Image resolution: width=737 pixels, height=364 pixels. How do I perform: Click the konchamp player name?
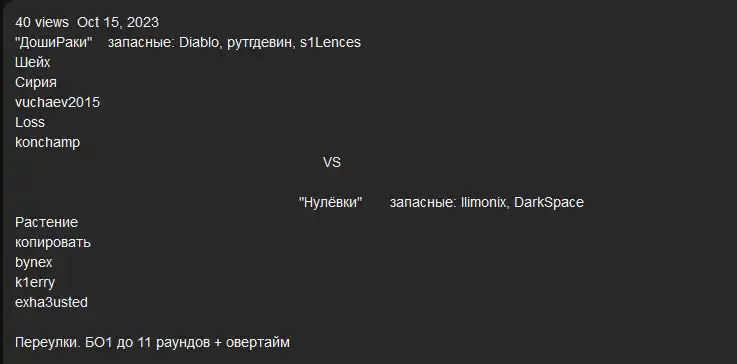coord(47,142)
